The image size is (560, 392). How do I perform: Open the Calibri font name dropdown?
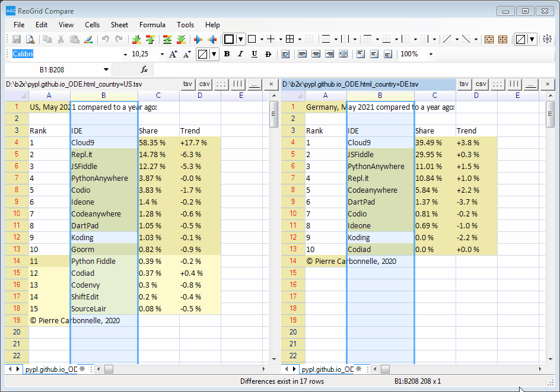tap(125, 55)
